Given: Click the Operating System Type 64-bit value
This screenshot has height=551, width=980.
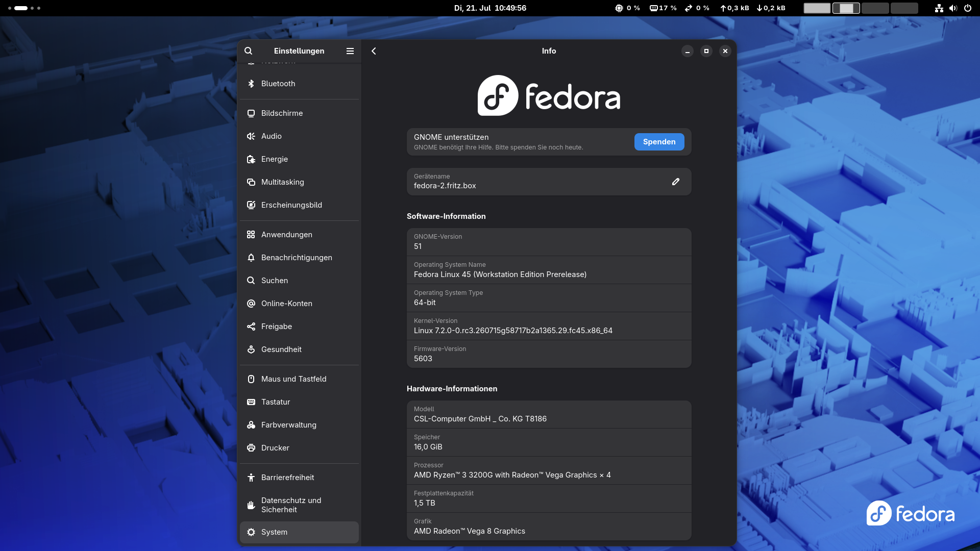Looking at the screenshot, I should [425, 303].
